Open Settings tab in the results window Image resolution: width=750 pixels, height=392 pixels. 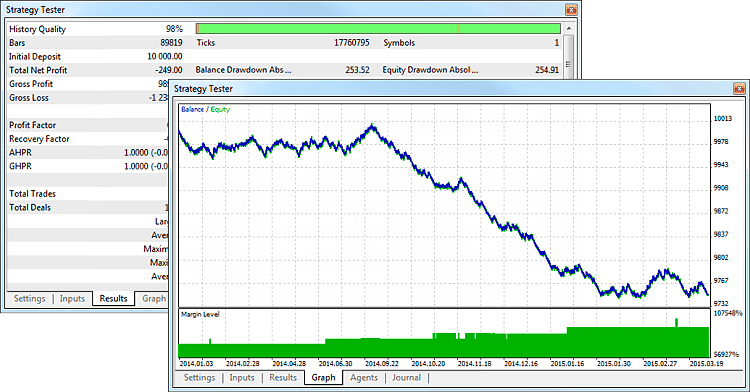(30, 299)
